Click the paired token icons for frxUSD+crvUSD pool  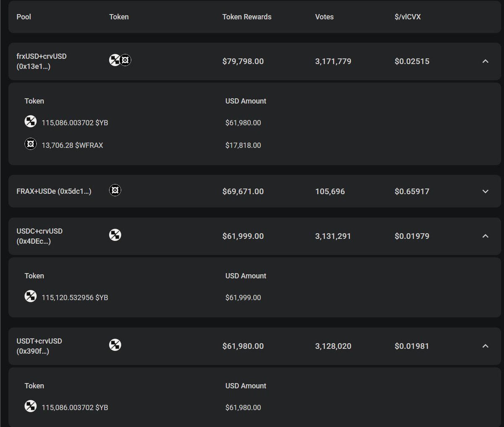coord(120,60)
